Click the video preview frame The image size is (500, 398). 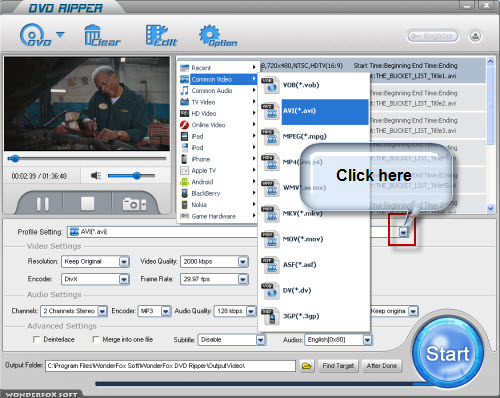coord(87,104)
